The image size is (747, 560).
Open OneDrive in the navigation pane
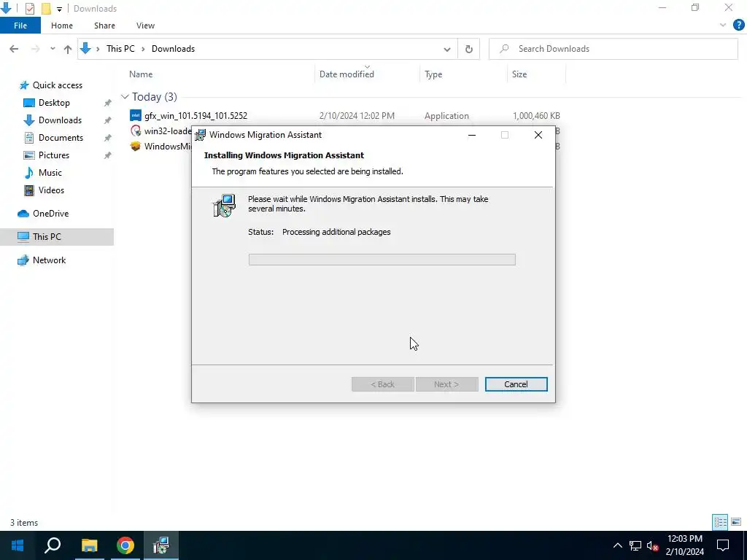tap(50, 214)
